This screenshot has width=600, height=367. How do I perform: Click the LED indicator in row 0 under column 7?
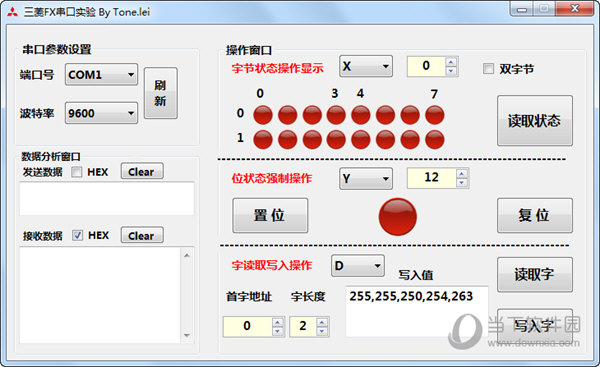click(x=435, y=115)
